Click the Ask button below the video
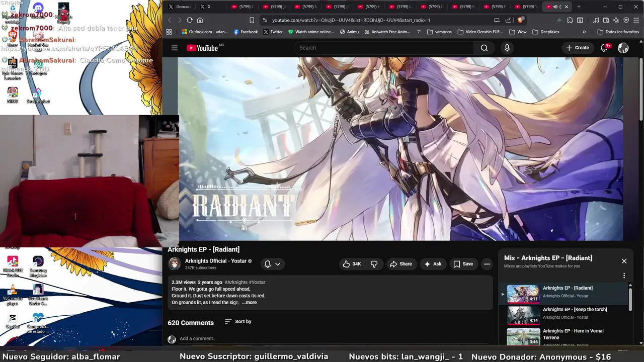Image resolution: width=644 pixels, height=362 pixels. coord(433,264)
